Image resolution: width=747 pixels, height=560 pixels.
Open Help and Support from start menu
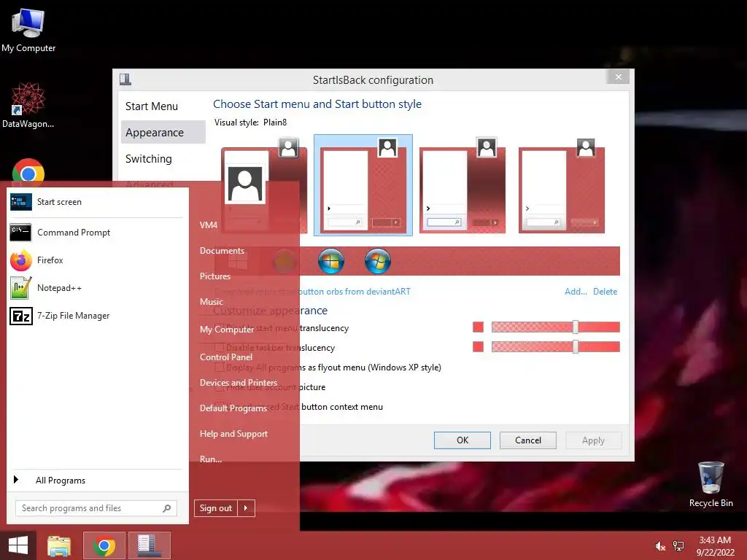[233, 434]
